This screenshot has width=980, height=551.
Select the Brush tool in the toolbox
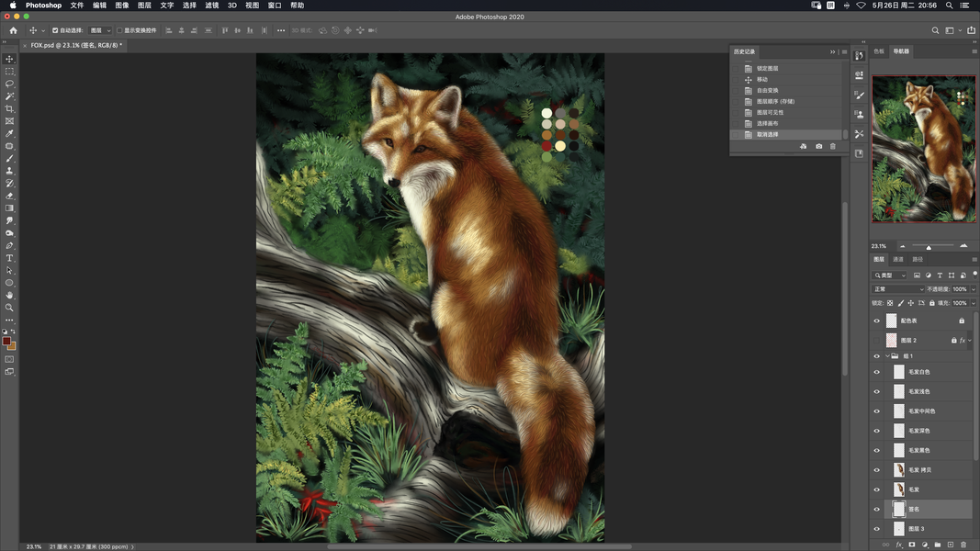9,159
